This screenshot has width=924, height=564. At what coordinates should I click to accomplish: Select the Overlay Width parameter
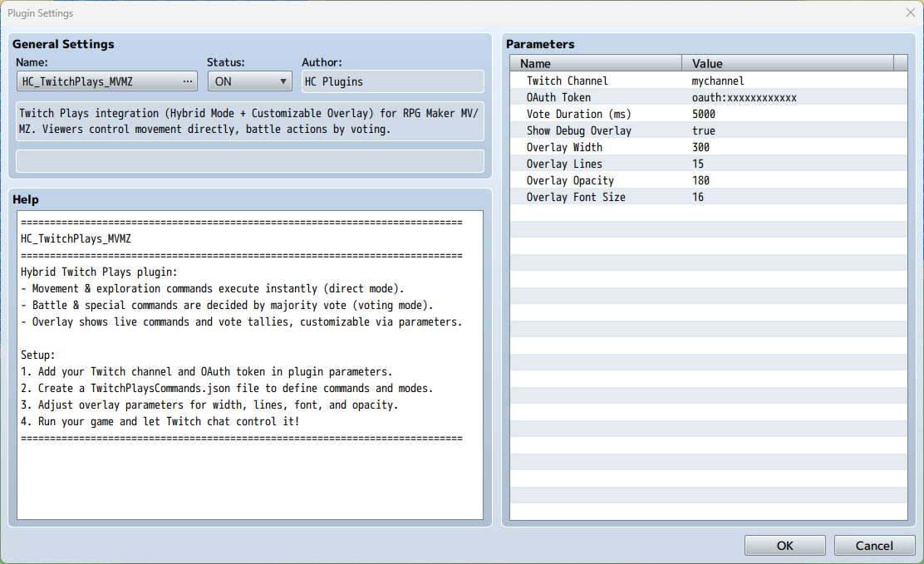click(x=708, y=147)
